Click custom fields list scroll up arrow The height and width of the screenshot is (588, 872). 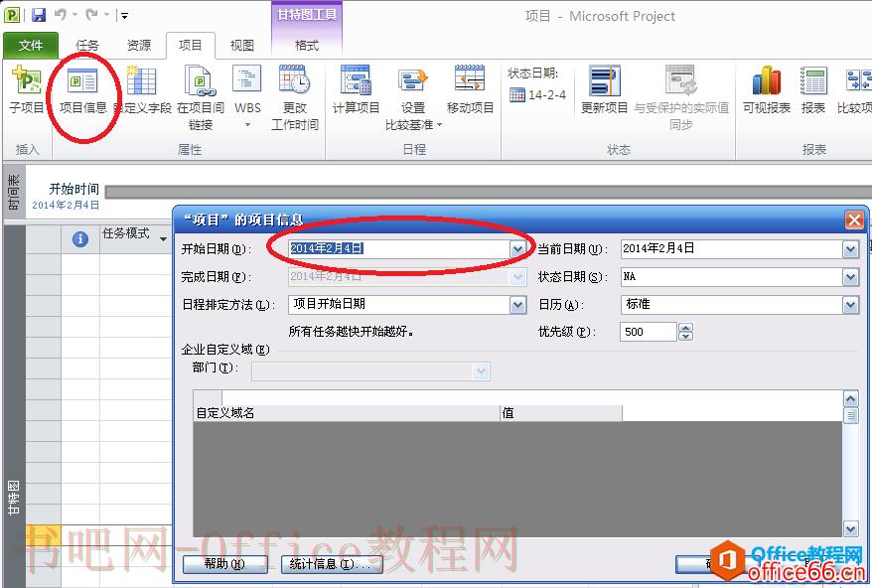(x=850, y=399)
